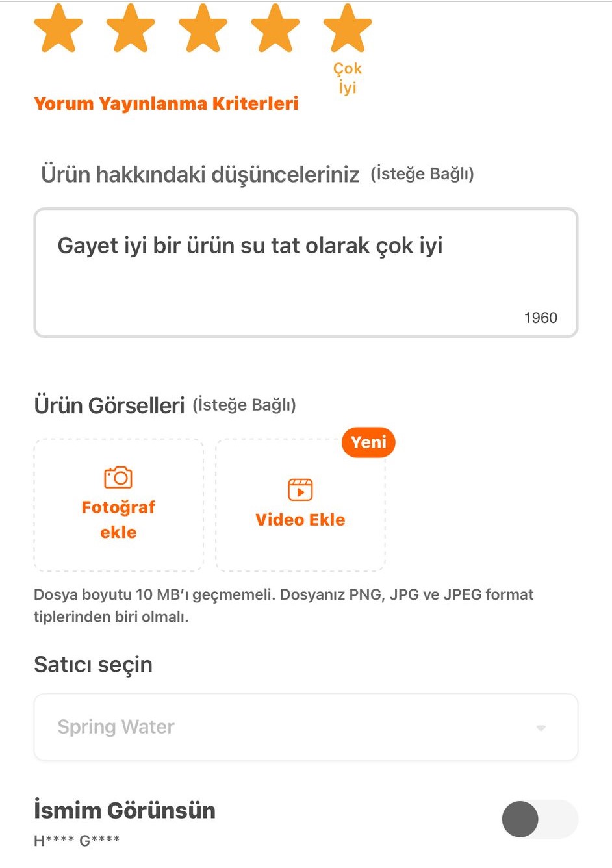The image size is (612, 868).
Task: Click the orange 'Yeni' badge
Action: click(368, 442)
